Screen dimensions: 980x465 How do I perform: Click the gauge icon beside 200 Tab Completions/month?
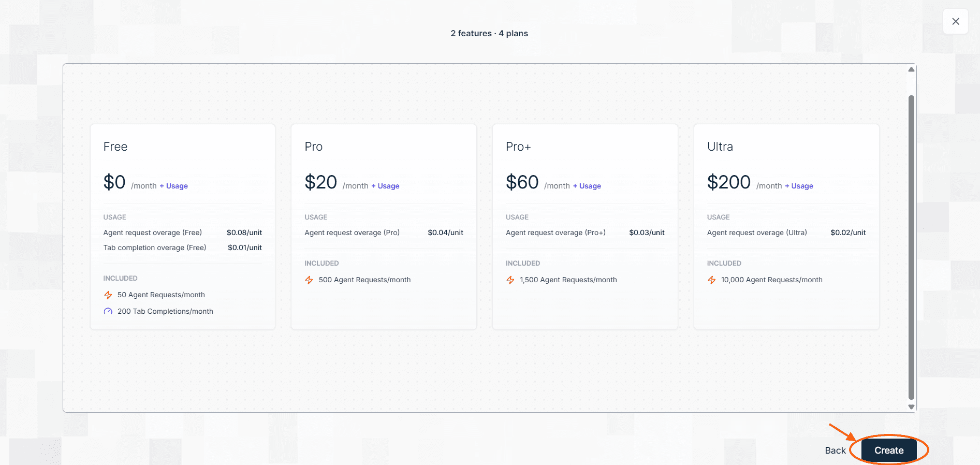[x=108, y=312]
